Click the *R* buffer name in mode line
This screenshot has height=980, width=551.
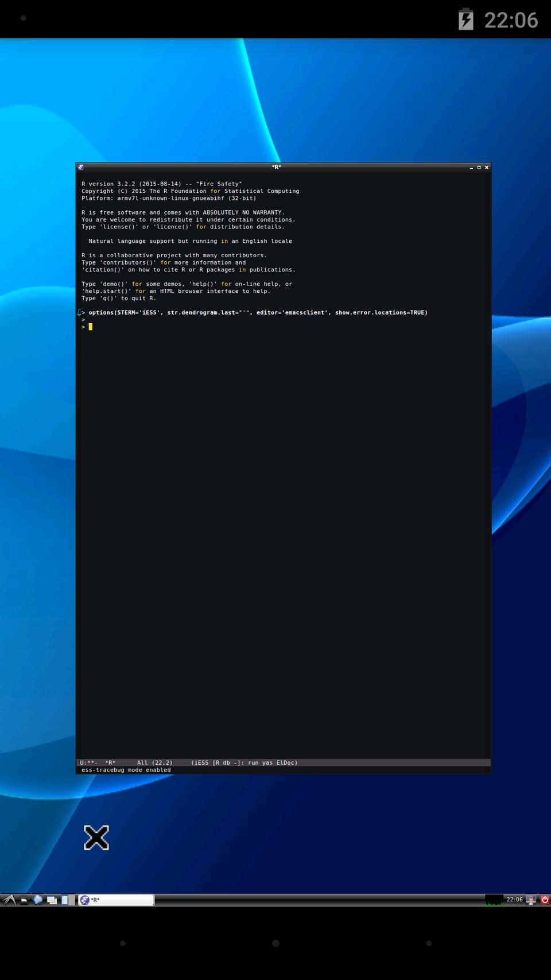pos(110,762)
